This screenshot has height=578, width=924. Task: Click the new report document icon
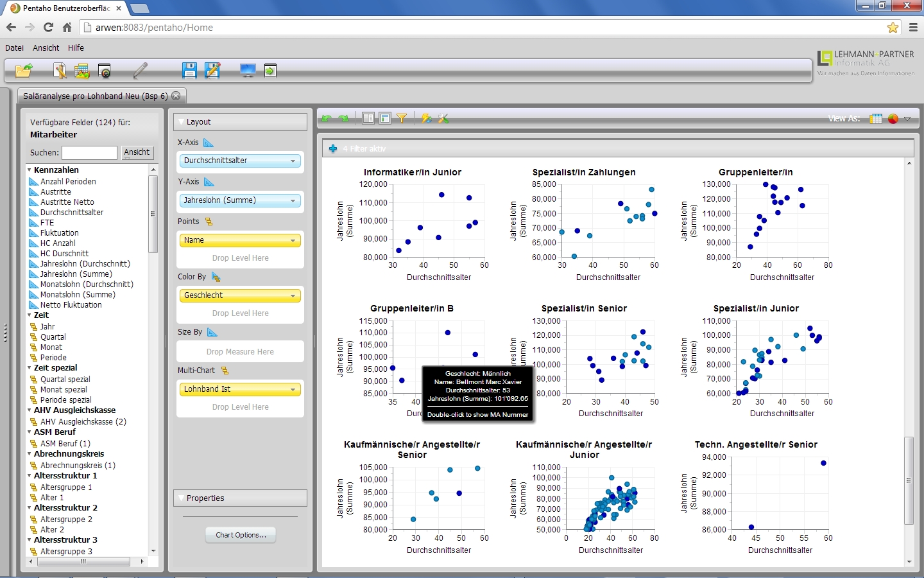[x=60, y=71]
